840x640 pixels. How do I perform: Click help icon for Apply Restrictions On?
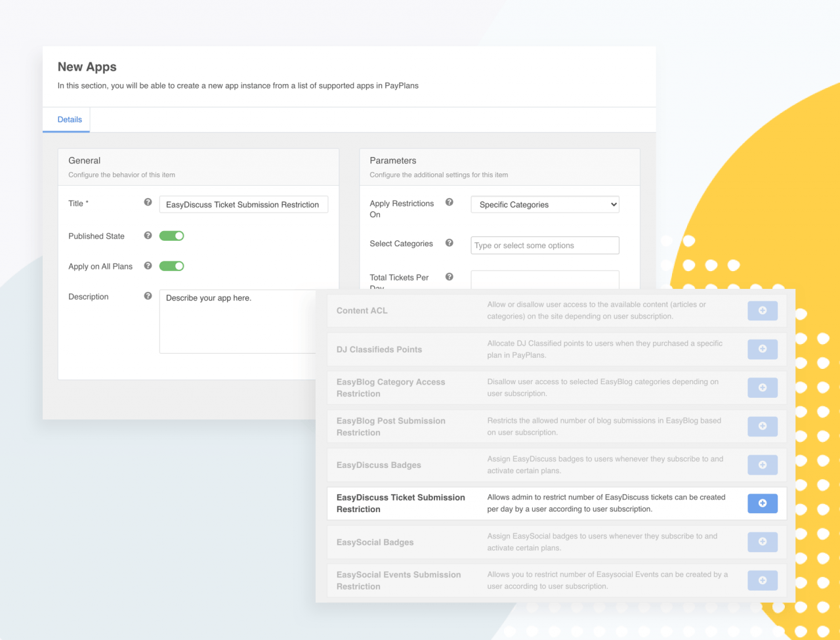pyautogui.click(x=449, y=202)
